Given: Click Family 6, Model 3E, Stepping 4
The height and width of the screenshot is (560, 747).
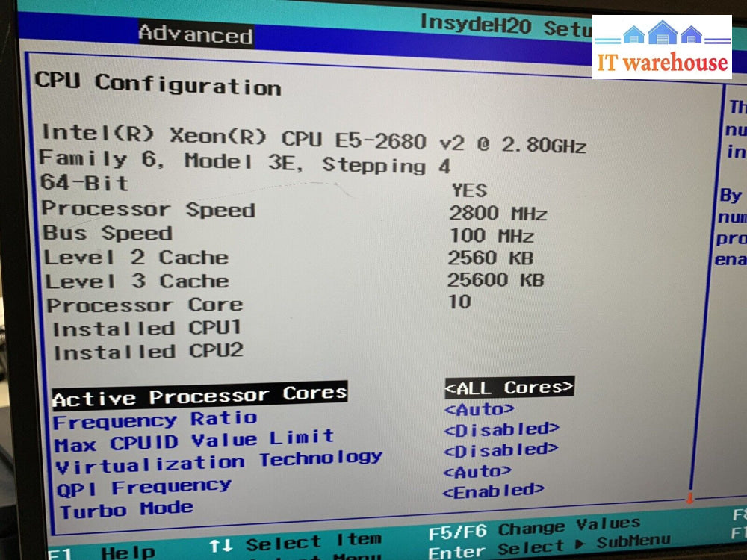Looking at the screenshot, I should 245,162.
